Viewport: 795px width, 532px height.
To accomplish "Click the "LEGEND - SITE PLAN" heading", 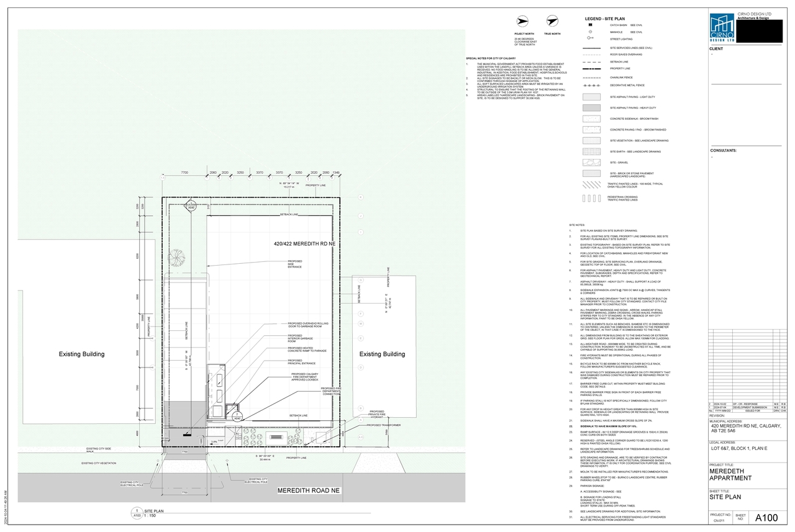I will click(x=604, y=19).
